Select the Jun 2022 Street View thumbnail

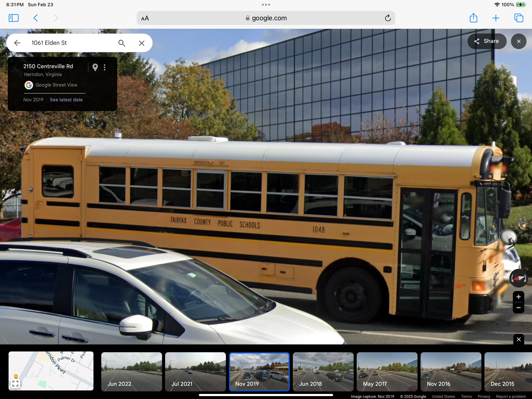(x=132, y=372)
